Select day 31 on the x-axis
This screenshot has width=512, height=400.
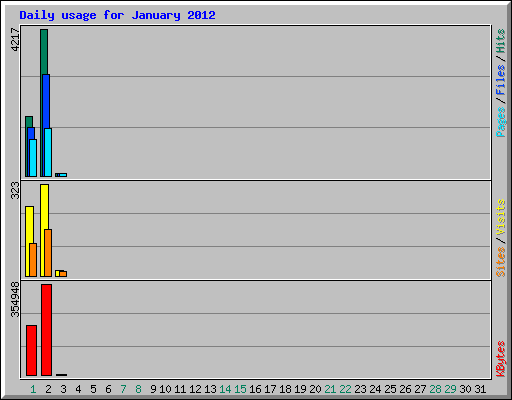click(480, 389)
